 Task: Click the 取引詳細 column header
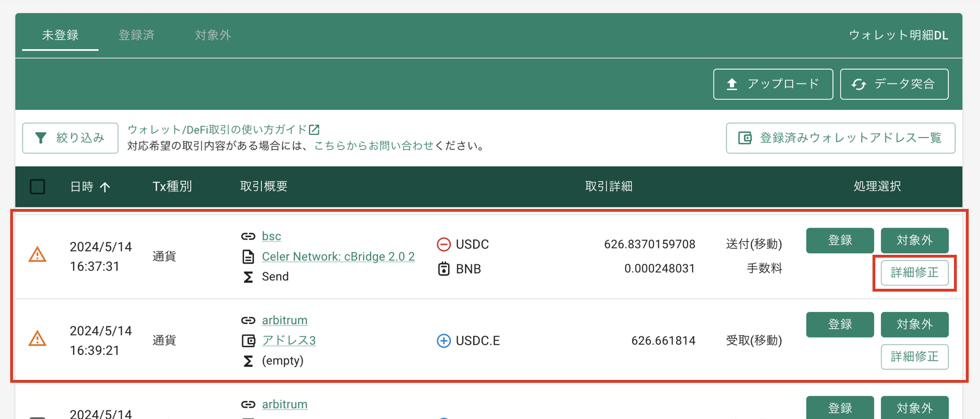(609, 186)
